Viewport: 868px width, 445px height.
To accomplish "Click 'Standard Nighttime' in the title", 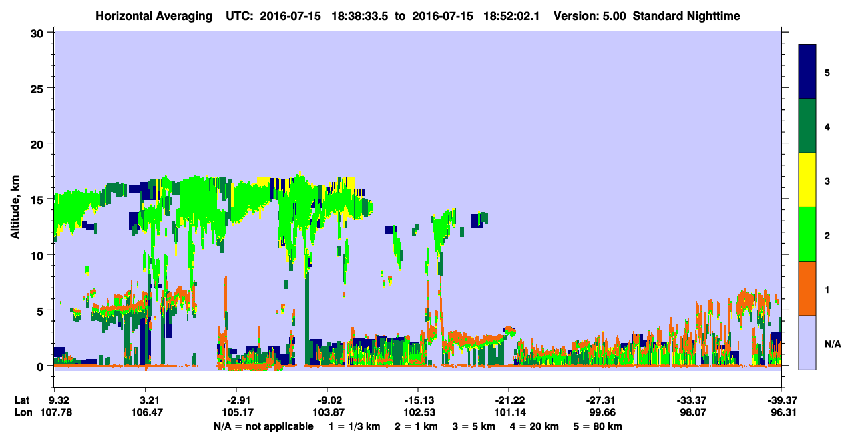I will click(x=686, y=15).
